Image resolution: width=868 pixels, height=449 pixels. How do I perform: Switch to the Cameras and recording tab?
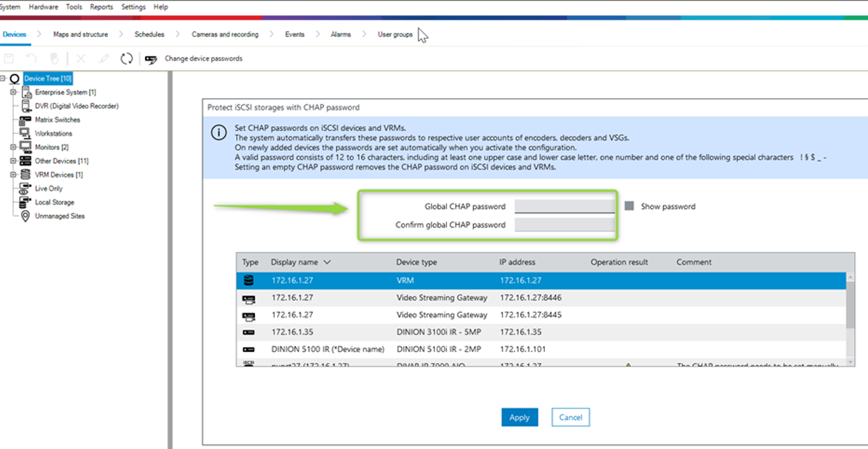coord(225,34)
